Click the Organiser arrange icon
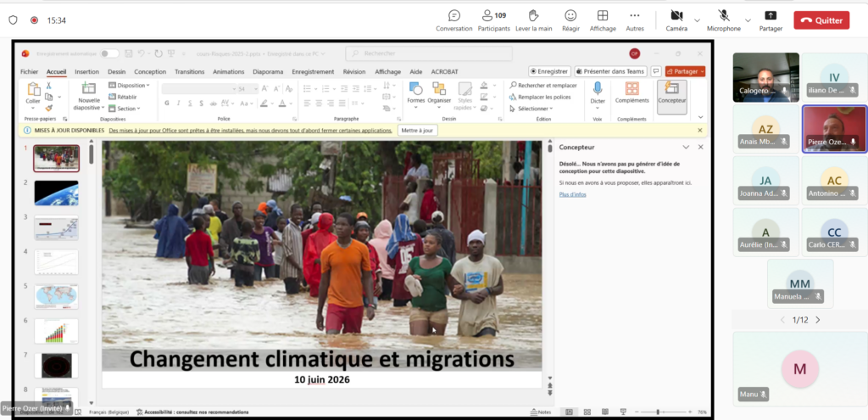 439,88
